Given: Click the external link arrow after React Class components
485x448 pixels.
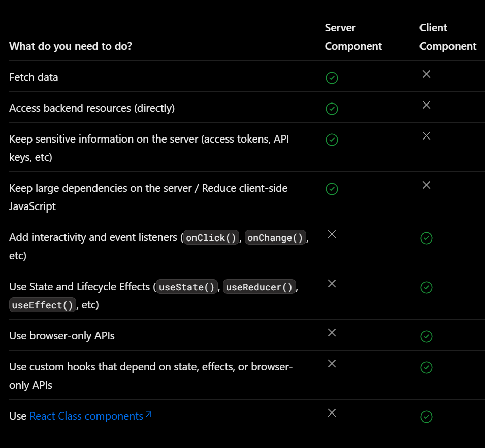Looking at the screenshot, I should [148, 415].
